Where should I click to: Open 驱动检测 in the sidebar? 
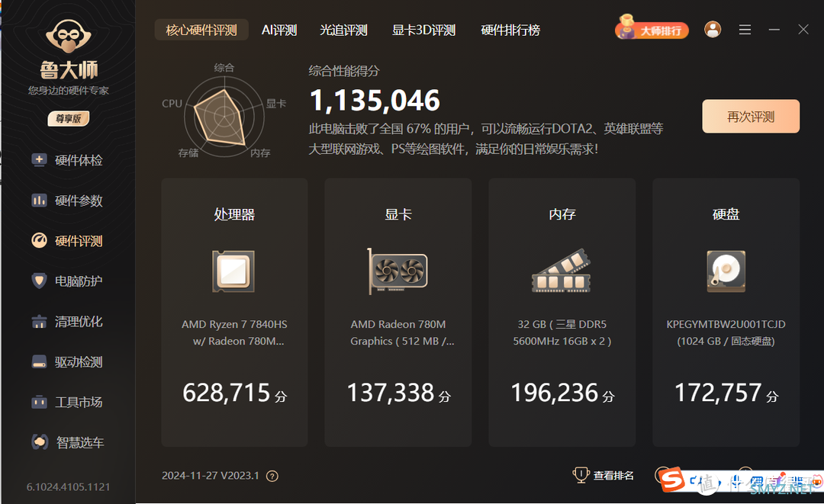click(67, 361)
